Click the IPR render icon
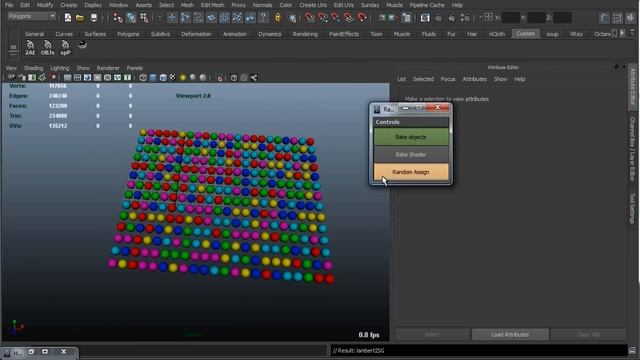Image resolution: width=640 pixels, height=360 pixels. click(x=451, y=18)
